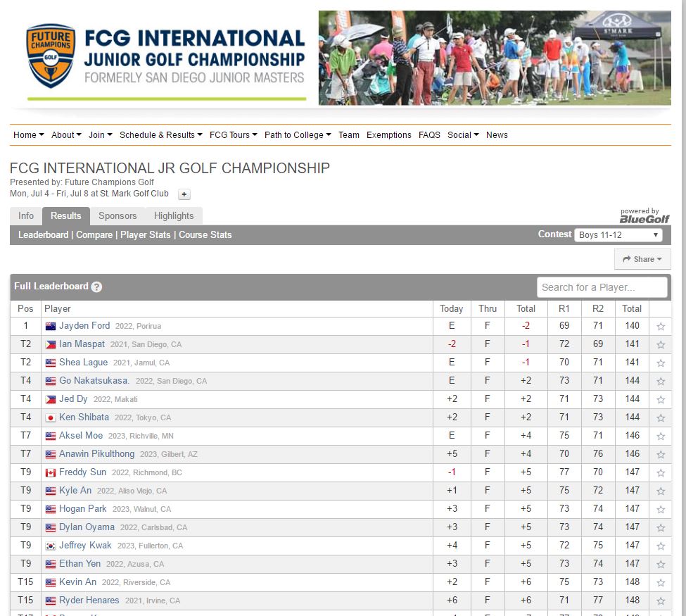
Task: Star Aksel Moe's leaderboard row
Action: click(661, 436)
